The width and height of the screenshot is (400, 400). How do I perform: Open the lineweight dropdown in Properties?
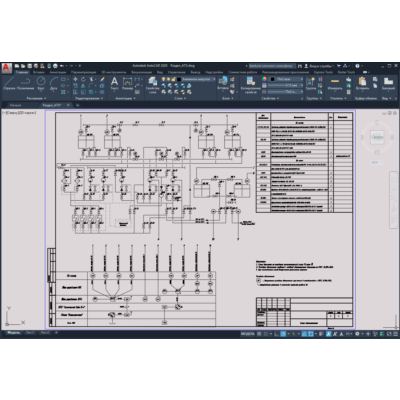[x=285, y=85]
